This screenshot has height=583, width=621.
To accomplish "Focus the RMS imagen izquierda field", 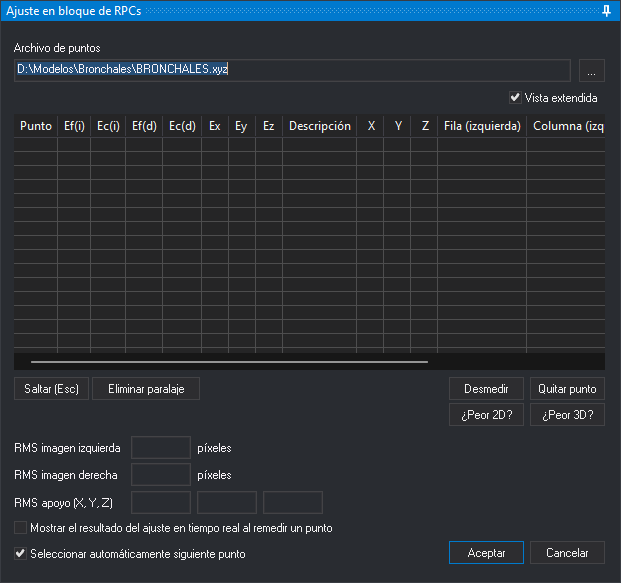I will click(161, 448).
